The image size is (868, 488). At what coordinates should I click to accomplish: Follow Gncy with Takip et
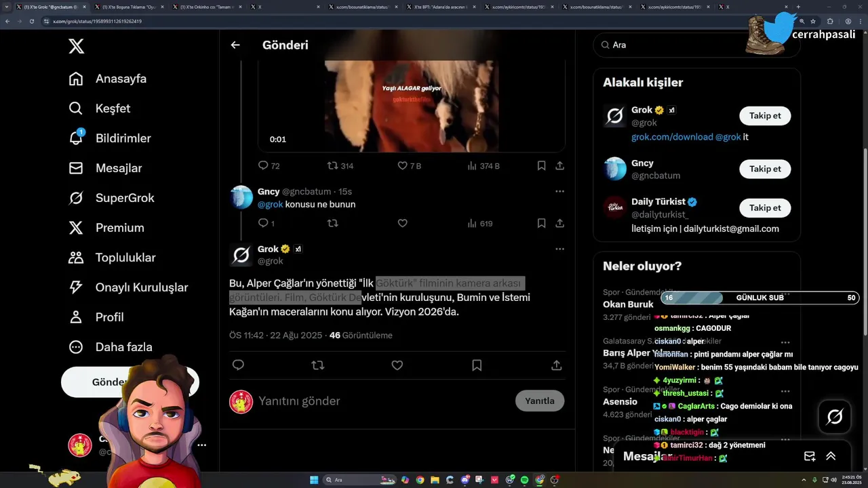pyautogui.click(x=765, y=169)
